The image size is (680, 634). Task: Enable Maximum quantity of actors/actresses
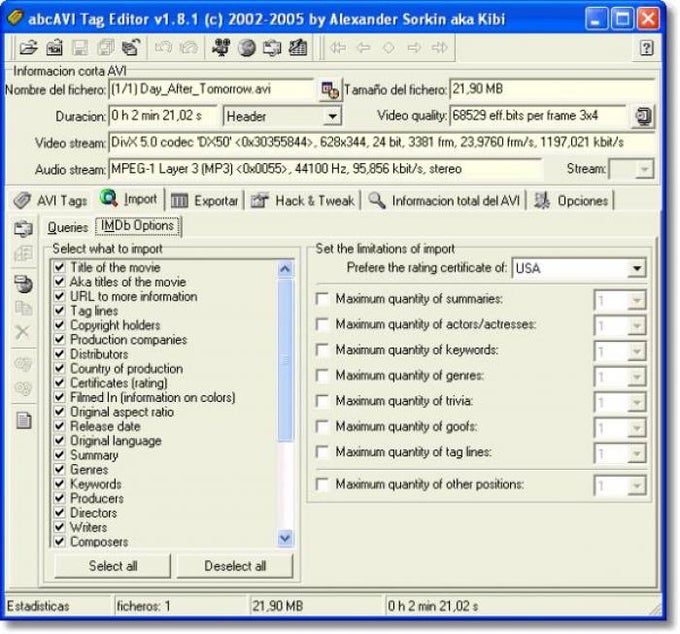coord(322,324)
